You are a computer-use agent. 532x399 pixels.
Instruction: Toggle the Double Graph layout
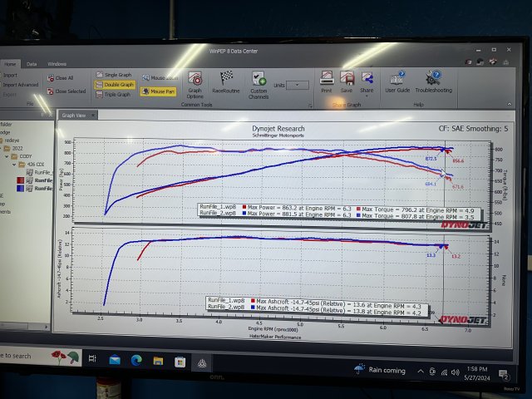click(x=115, y=85)
